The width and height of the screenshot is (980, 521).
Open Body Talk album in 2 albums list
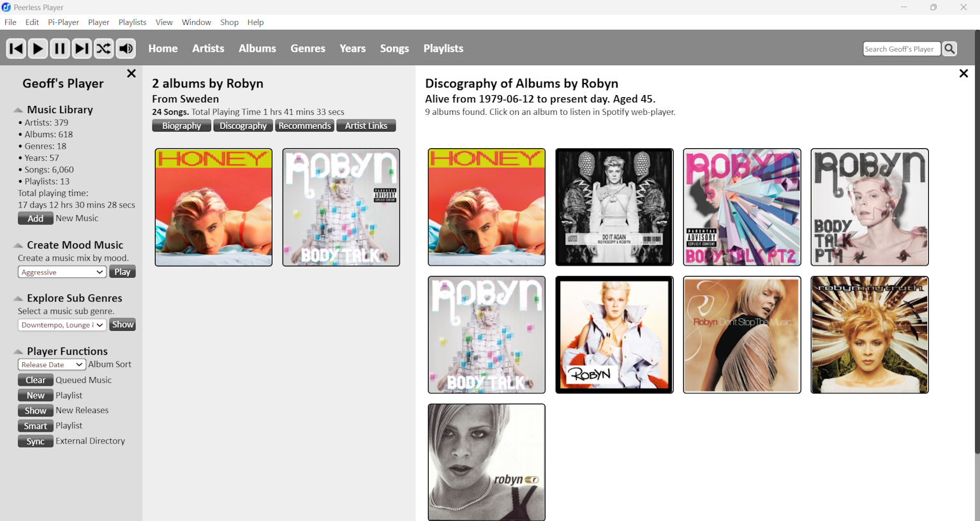(x=341, y=208)
